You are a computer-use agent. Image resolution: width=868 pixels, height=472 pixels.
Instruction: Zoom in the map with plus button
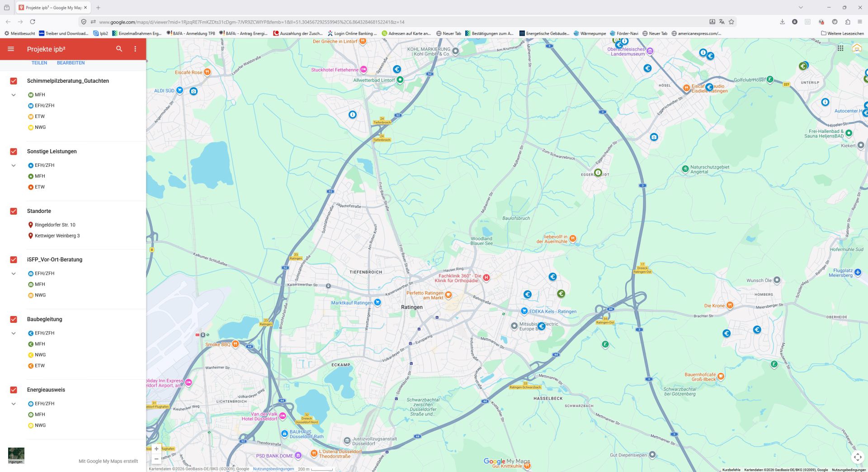click(156, 449)
